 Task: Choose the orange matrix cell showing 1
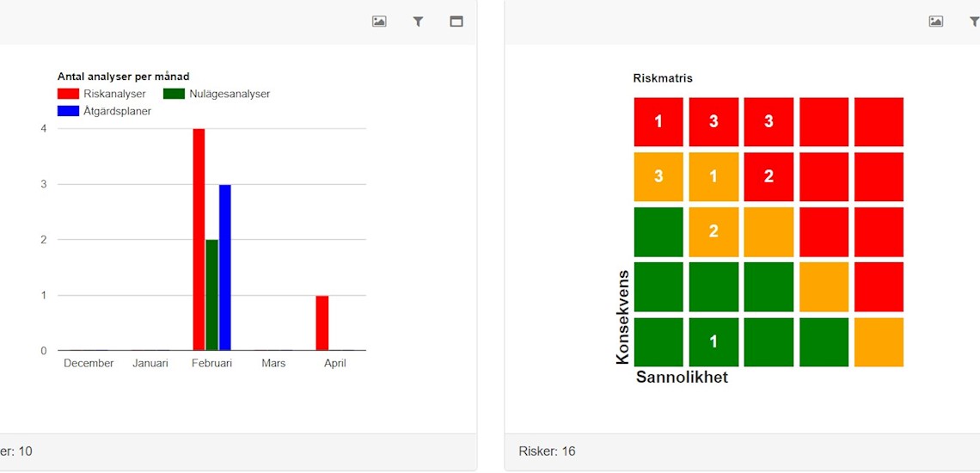pyautogui.click(x=714, y=176)
